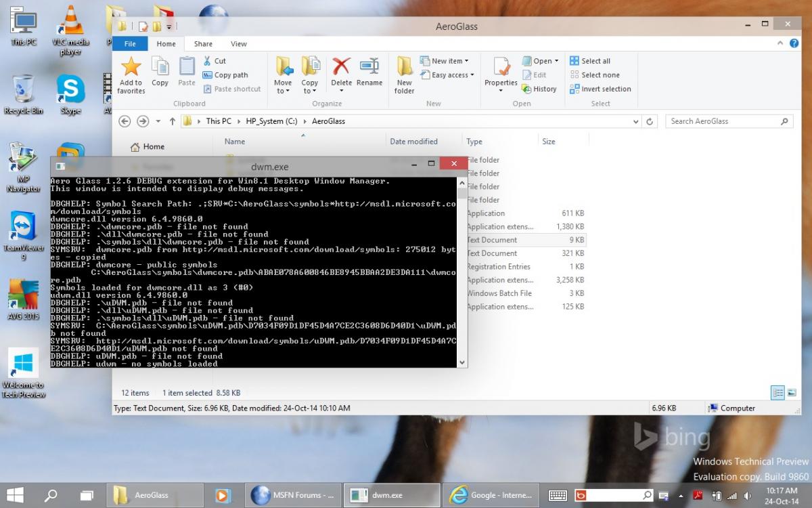Switch to the Share tab
This screenshot has height=508, width=812.
tap(203, 43)
